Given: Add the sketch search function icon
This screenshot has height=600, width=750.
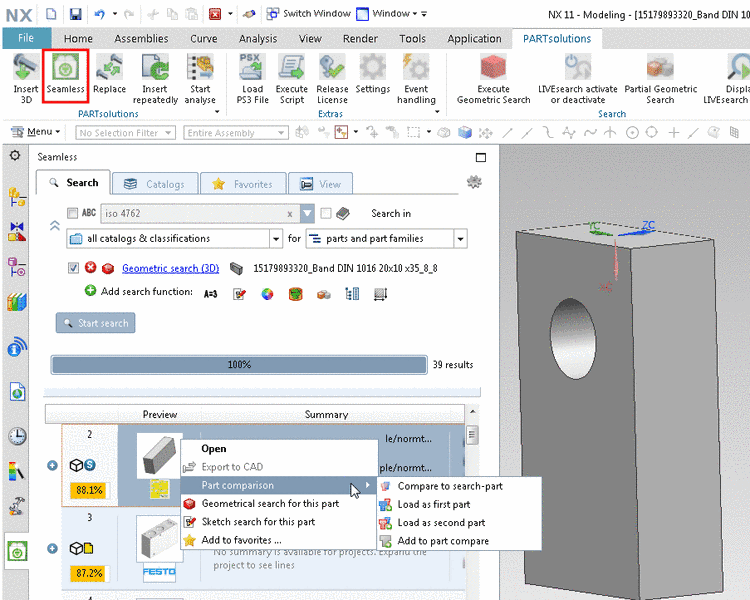Looking at the screenshot, I should [x=239, y=294].
